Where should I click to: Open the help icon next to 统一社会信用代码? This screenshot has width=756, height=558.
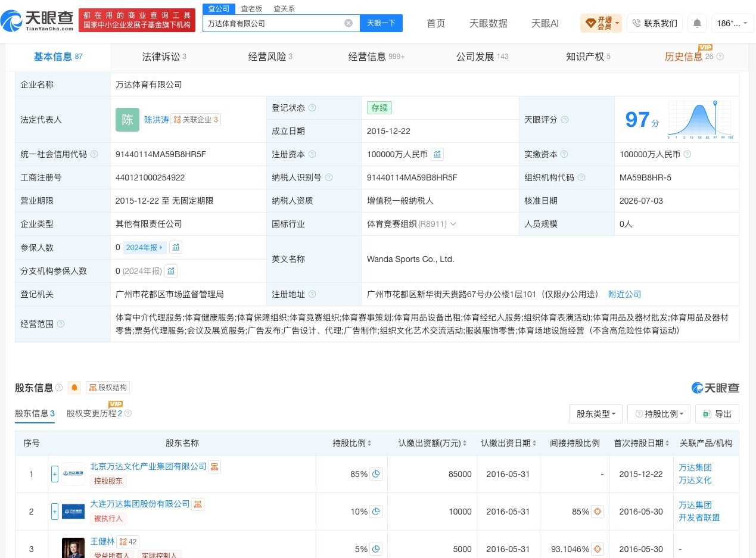94,154
